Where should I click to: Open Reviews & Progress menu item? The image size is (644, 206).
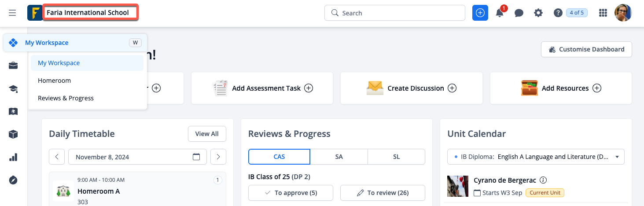coord(66,98)
